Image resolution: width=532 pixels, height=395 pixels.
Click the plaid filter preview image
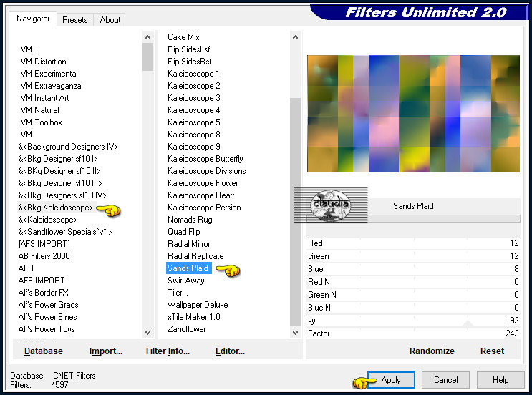pyautogui.click(x=413, y=114)
